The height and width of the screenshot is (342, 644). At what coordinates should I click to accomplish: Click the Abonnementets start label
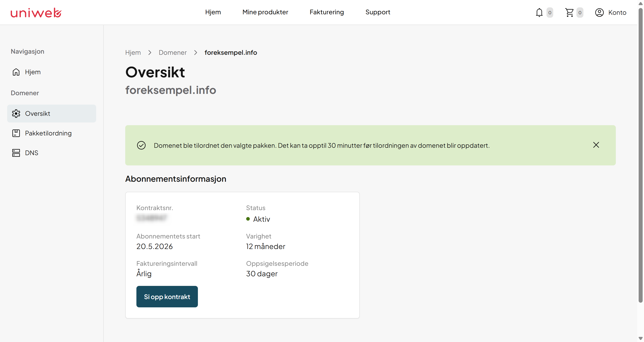click(x=168, y=236)
